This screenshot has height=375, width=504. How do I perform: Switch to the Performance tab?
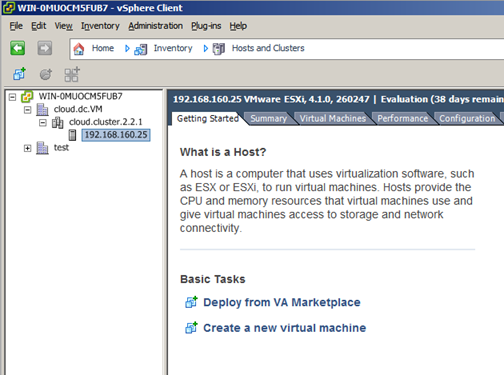(x=403, y=119)
